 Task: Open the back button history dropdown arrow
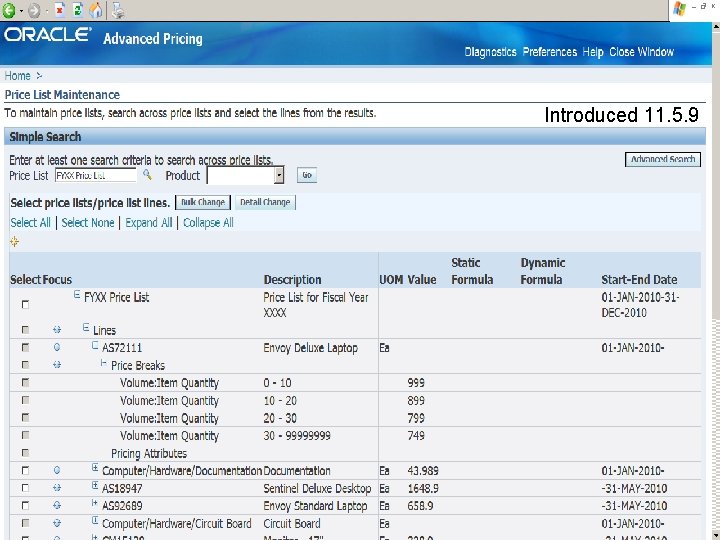[21, 10]
